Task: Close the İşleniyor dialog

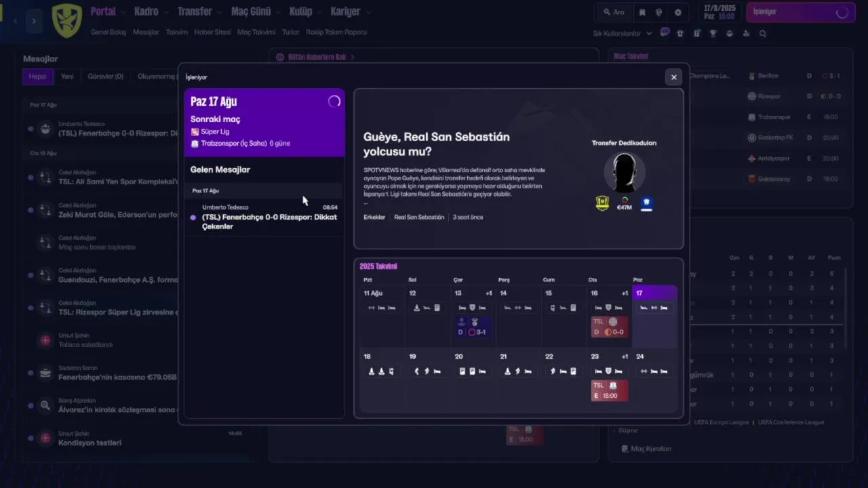Action: point(673,77)
